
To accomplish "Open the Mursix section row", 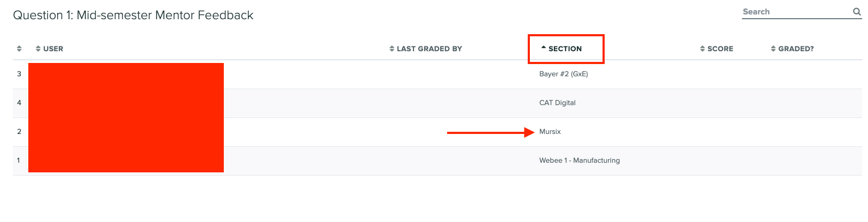I will pos(550,132).
